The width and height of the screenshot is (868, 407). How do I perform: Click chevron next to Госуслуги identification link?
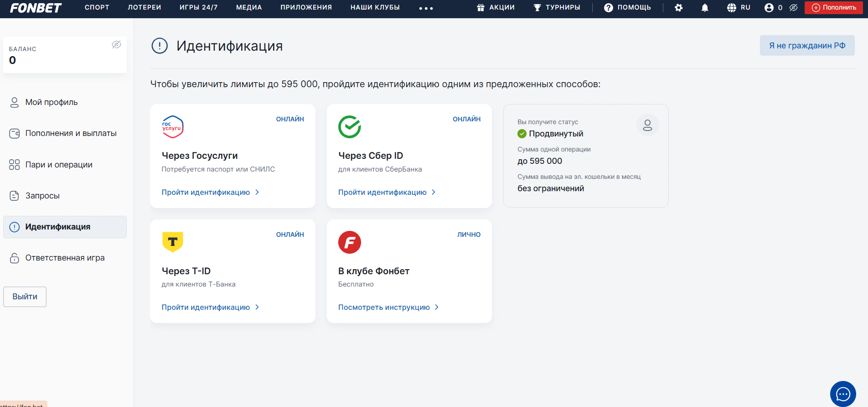[257, 192]
